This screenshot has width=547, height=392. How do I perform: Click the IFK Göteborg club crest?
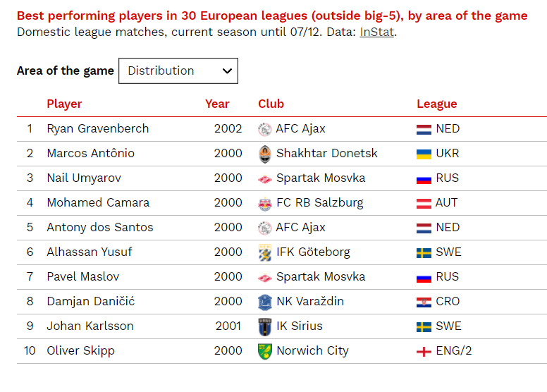[x=265, y=252]
